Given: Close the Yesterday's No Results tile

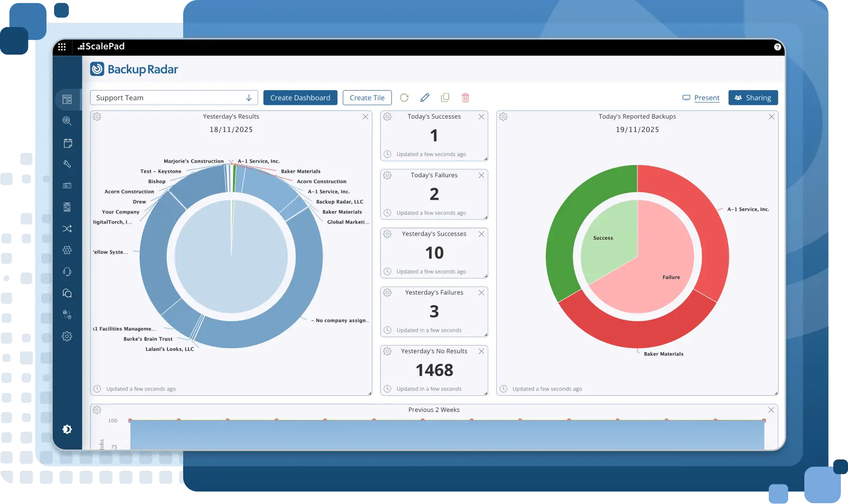Looking at the screenshot, I should coord(481,351).
